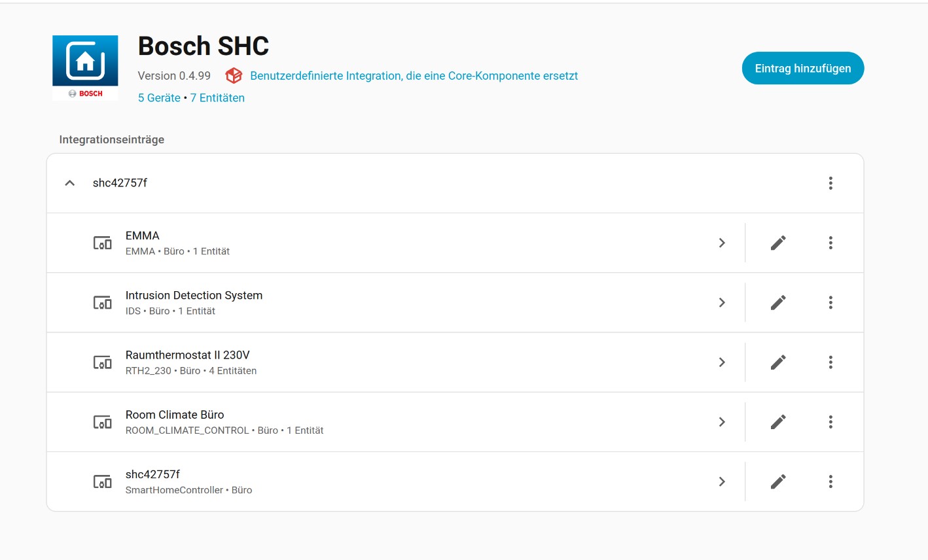Click the Bosch SHC integration logo
Viewport: 928px width, 560px height.
click(x=85, y=67)
